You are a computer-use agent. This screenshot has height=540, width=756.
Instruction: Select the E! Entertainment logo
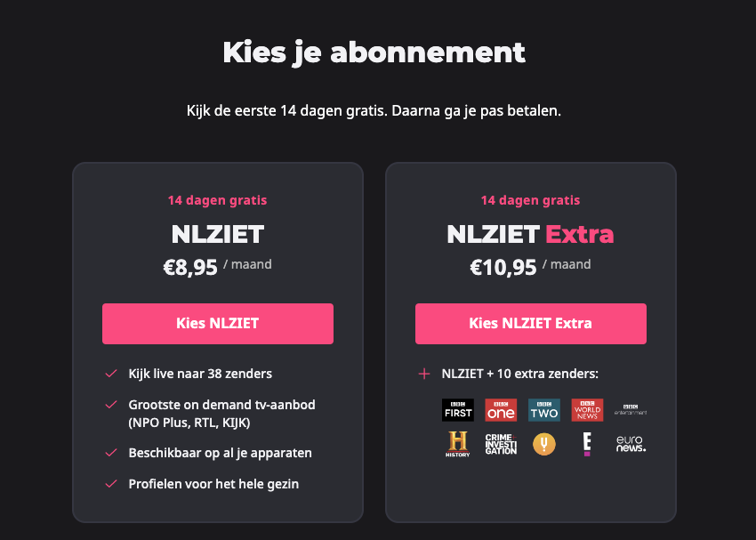(587, 444)
